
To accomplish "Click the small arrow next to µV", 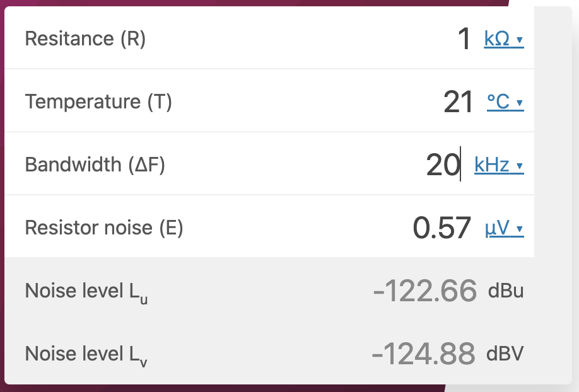I will (520, 229).
